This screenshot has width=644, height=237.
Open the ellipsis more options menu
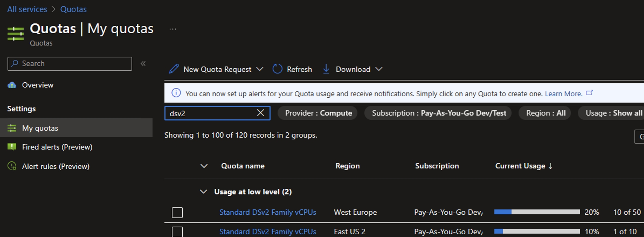(173, 29)
